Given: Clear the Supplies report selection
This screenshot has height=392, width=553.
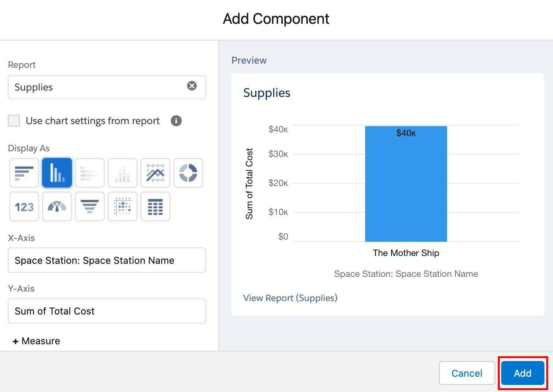Looking at the screenshot, I should pos(192,86).
